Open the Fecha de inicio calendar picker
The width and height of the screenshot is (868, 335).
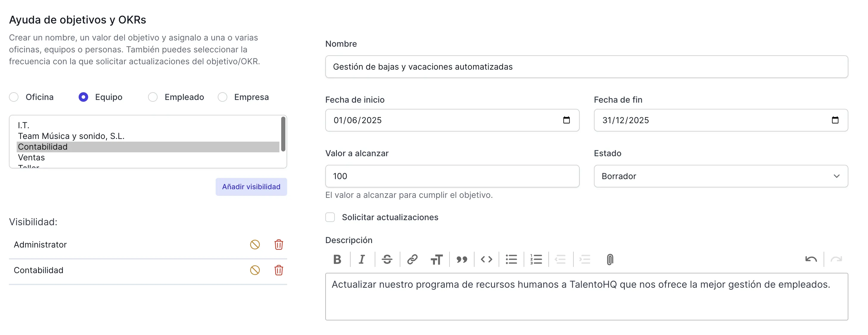[566, 120]
